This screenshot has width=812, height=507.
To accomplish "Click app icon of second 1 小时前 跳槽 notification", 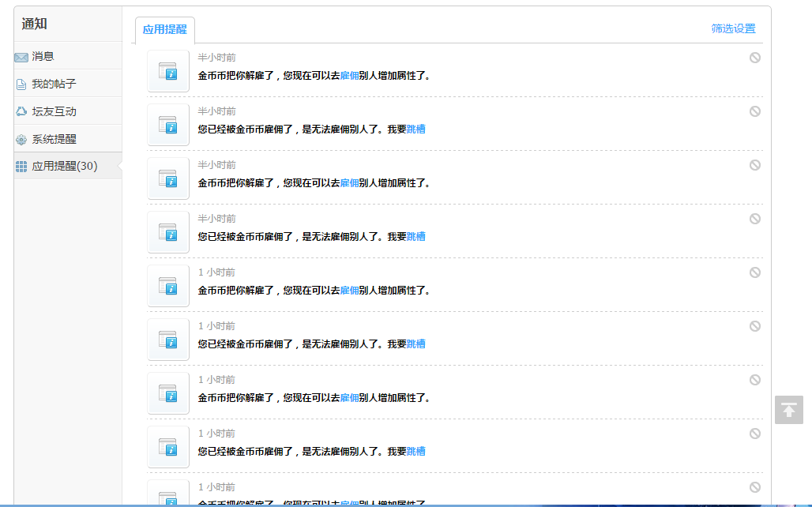I will [x=168, y=447].
